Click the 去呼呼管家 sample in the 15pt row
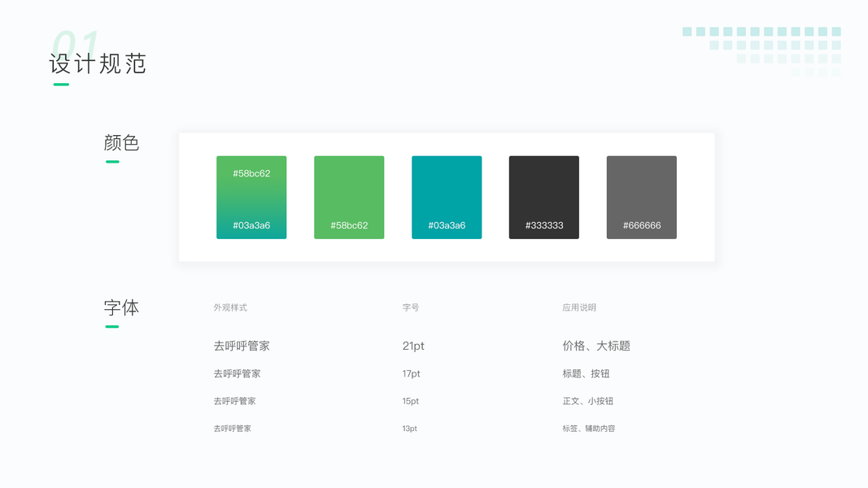Image resolution: width=868 pixels, height=488 pixels. coord(235,401)
